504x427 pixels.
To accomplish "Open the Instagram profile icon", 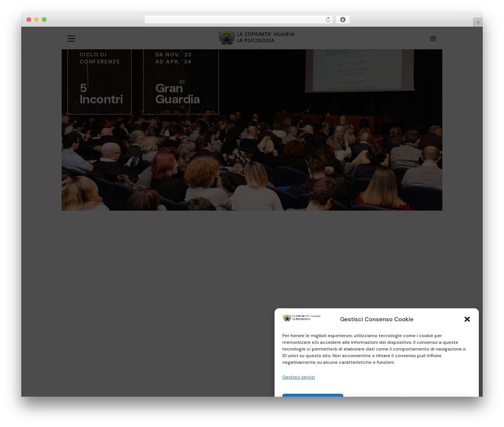I will point(433,39).
